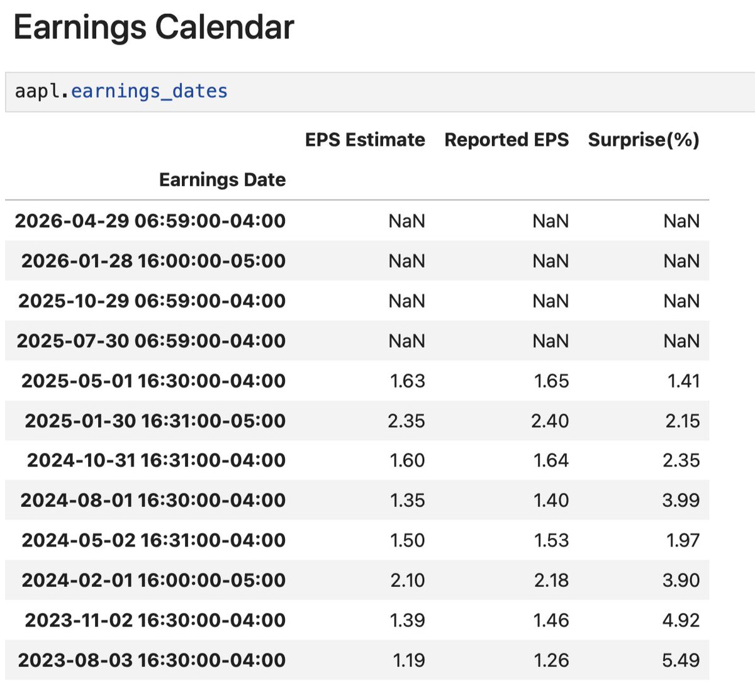This screenshot has height=700, width=755.
Task: Click reported EPS value 1.53
Action: click(551, 540)
